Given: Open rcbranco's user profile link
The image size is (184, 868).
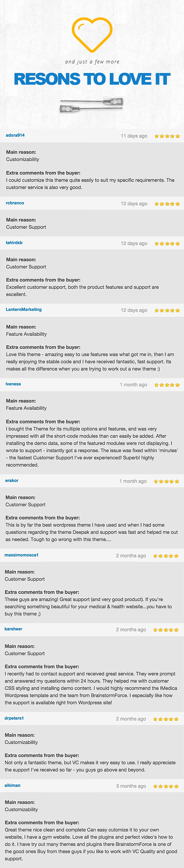Looking at the screenshot, I should pyautogui.click(x=15, y=203).
